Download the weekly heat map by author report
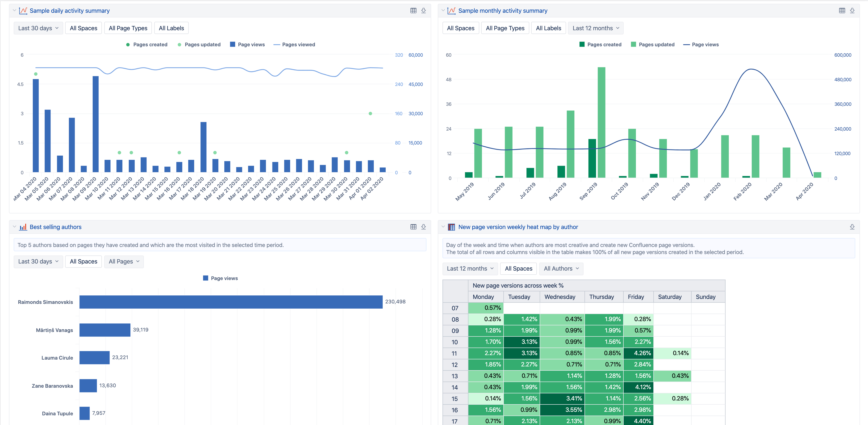The height and width of the screenshot is (425, 868). 852,227
